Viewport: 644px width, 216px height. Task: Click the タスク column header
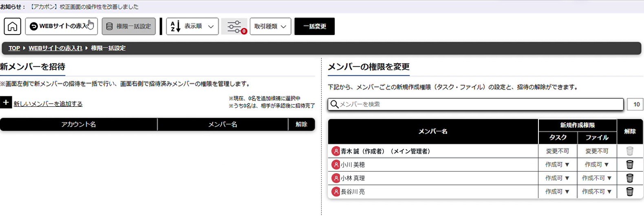tap(558, 138)
